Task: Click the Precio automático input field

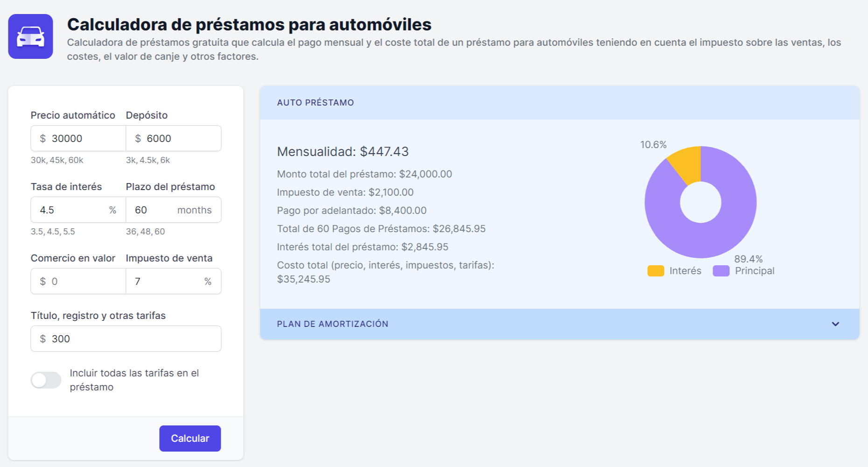Action: pyautogui.click(x=84, y=138)
